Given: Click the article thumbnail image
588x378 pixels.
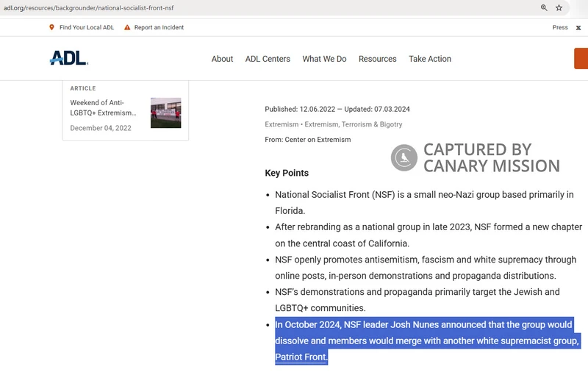Looking at the screenshot, I should [166, 113].
